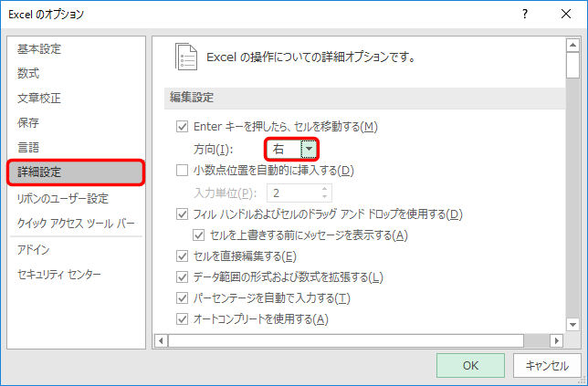Toggle セルを上書きする前にメッセージを表示する
588x386 pixels.
pos(199,235)
